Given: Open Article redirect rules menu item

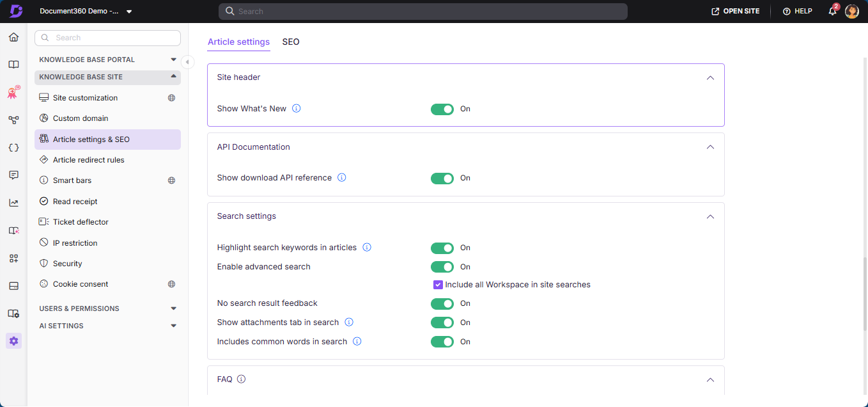Looking at the screenshot, I should pyautogui.click(x=107, y=160).
